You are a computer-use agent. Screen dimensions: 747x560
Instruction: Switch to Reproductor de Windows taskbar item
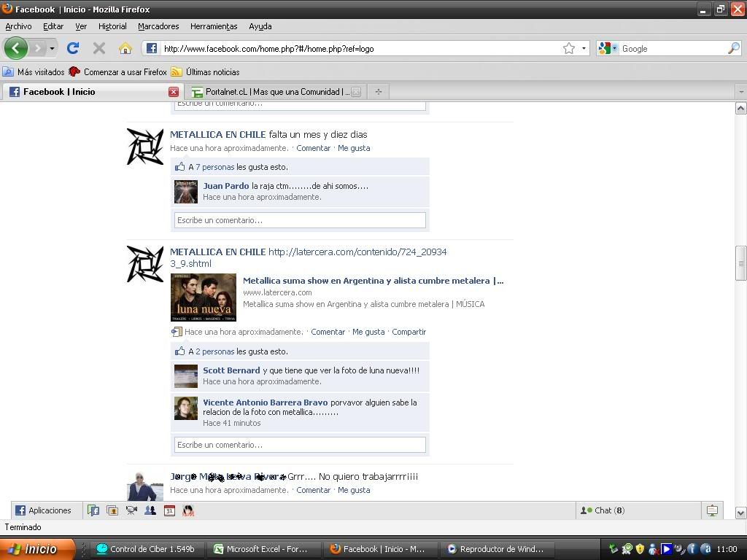click(496, 549)
